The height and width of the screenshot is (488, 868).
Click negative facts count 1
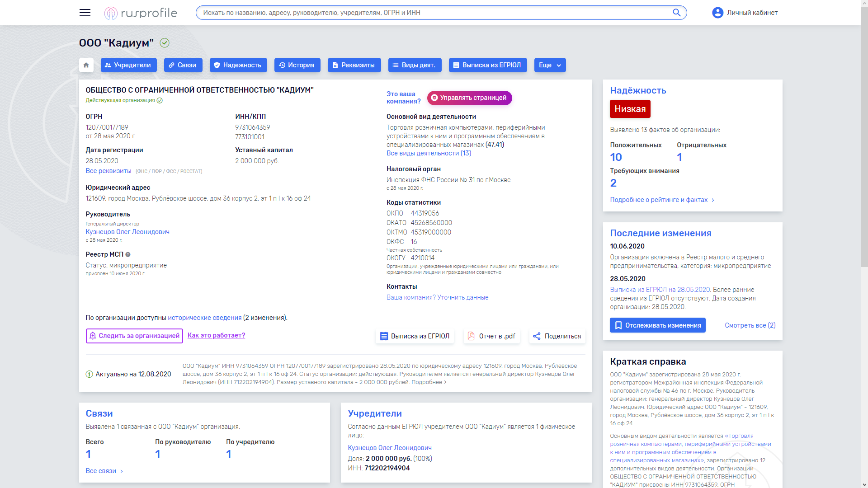tap(679, 157)
